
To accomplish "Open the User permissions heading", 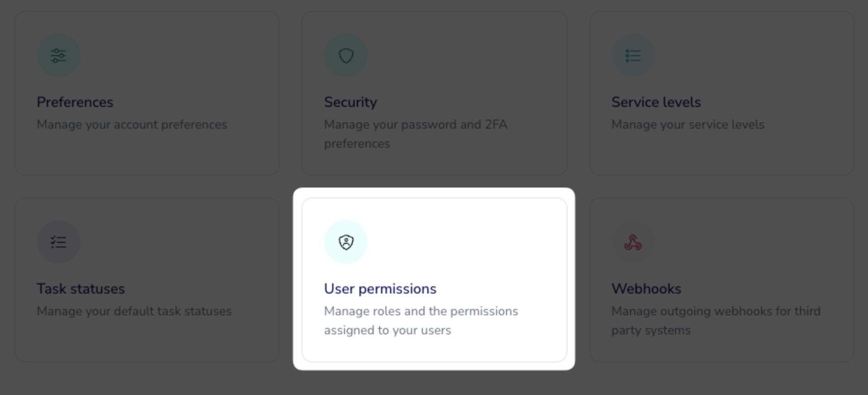I will click(380, 289).
